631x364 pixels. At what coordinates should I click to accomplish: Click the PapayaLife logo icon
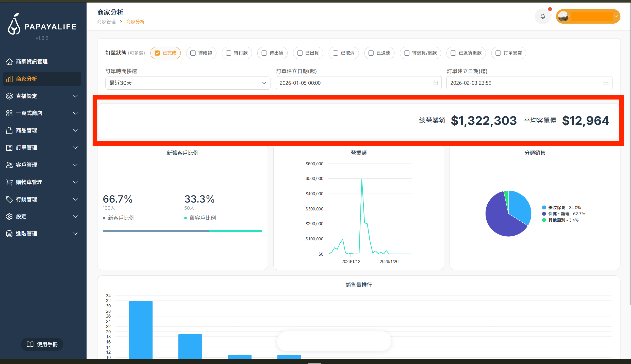point(14,24)
